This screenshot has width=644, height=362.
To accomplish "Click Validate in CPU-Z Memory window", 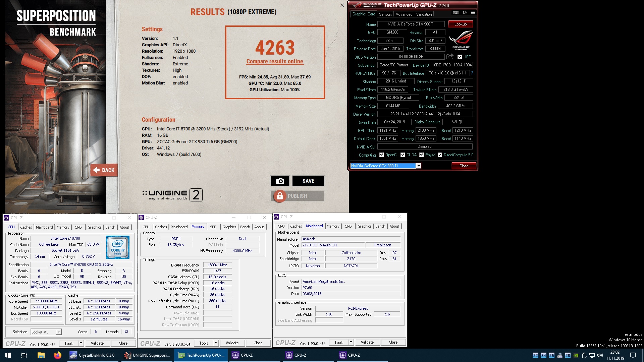I will [x=232, y=343].
